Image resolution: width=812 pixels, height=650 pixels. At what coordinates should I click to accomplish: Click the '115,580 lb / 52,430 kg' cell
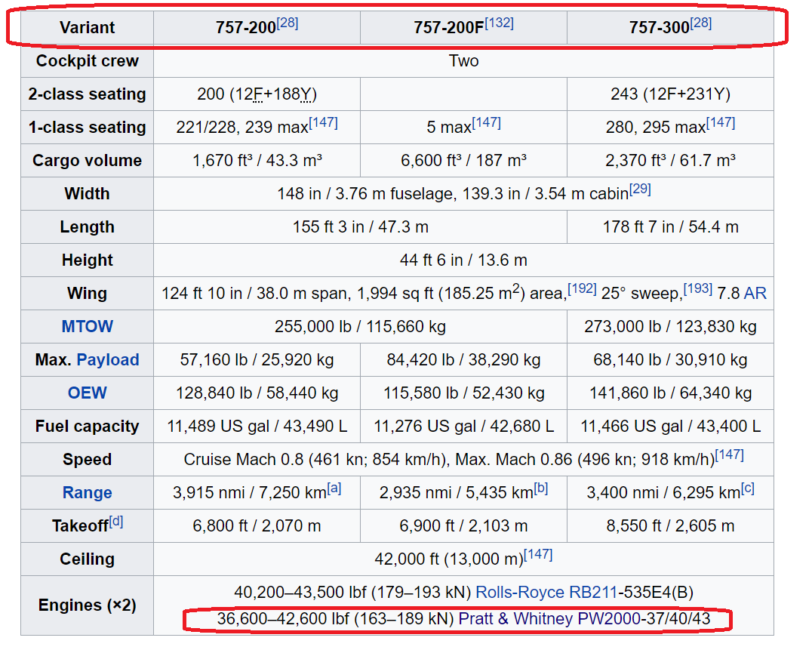coord(463,393)
